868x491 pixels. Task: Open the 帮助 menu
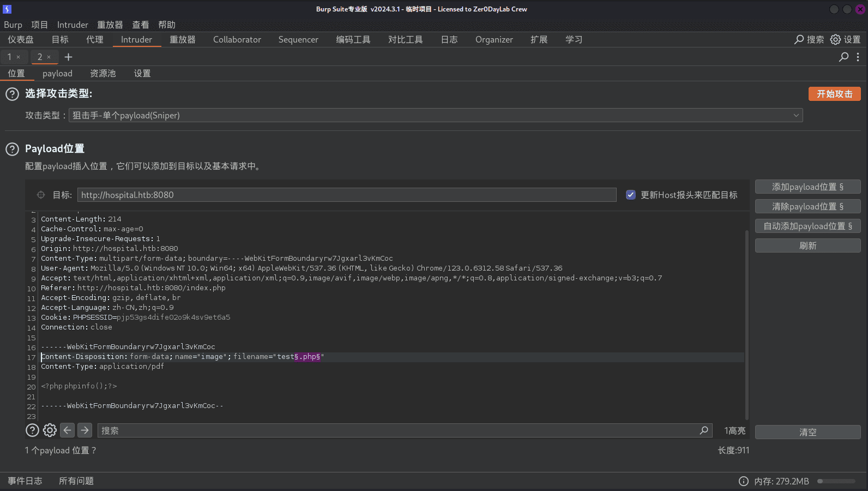pos(167,25)
